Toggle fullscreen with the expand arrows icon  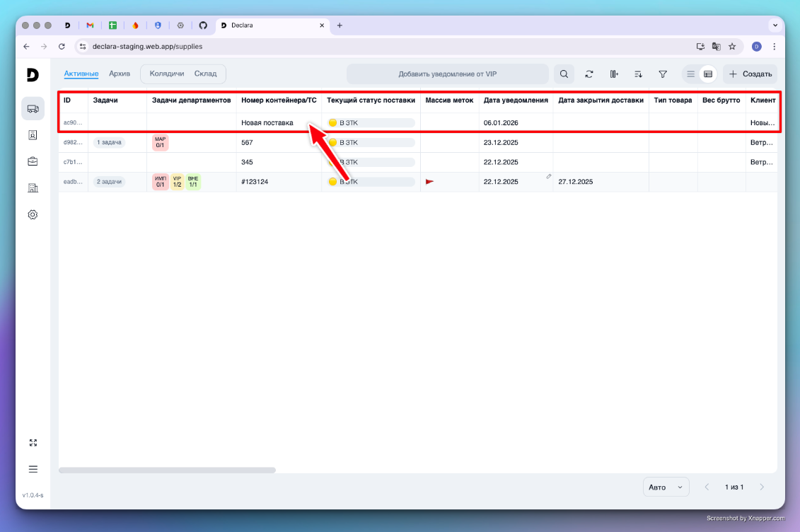tap(33, 443)
